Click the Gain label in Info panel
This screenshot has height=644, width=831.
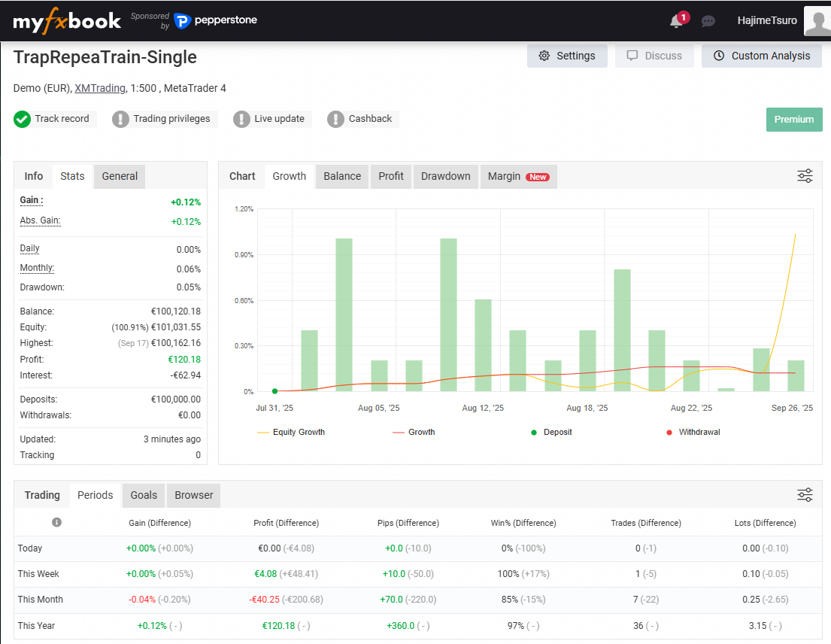point(32,200)
